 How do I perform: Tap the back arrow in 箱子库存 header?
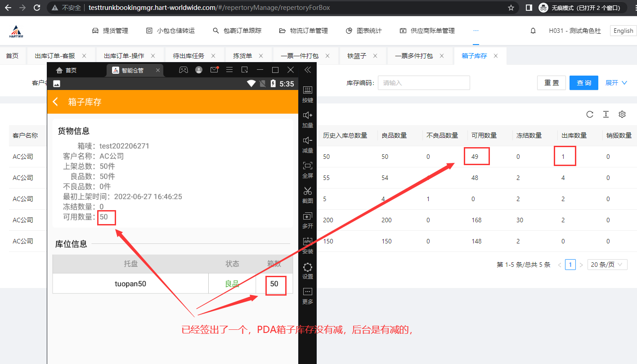tap(56, 102)
